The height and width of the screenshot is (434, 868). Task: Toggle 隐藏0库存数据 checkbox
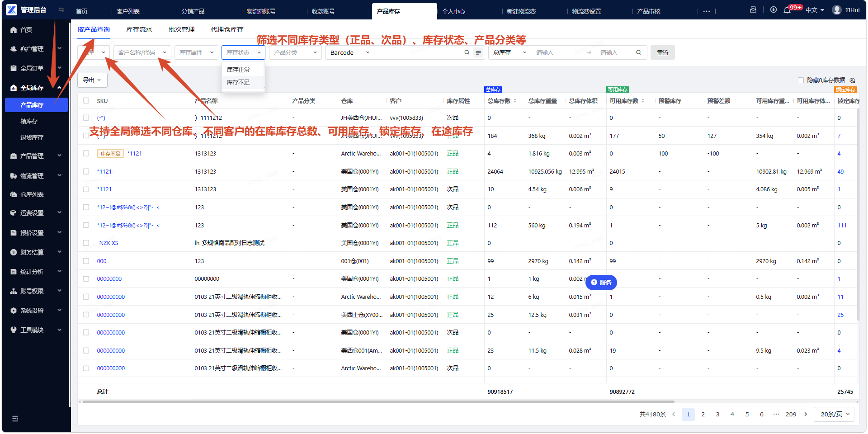(801, 80)
